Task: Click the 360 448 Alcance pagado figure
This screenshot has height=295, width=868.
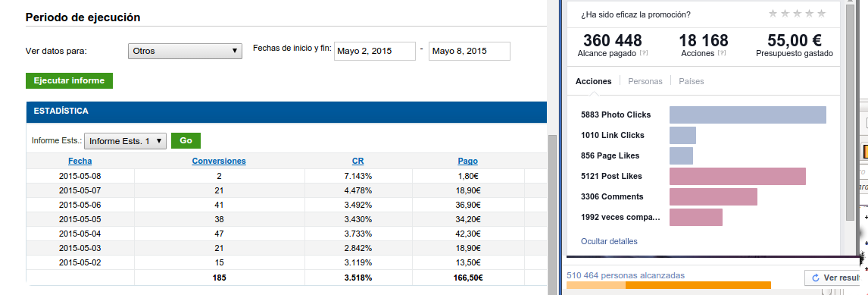Action: coord(613,40)
